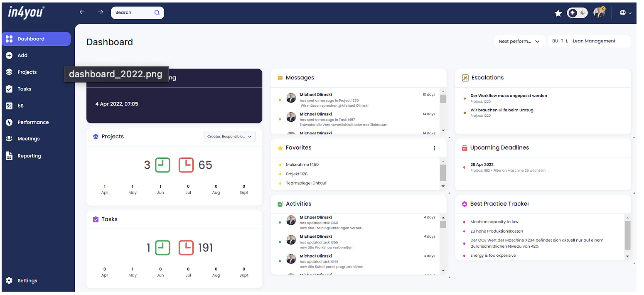Click the green on-time clock icon in Tasks
Screen dimensions: 644x295
click(162, 248)
